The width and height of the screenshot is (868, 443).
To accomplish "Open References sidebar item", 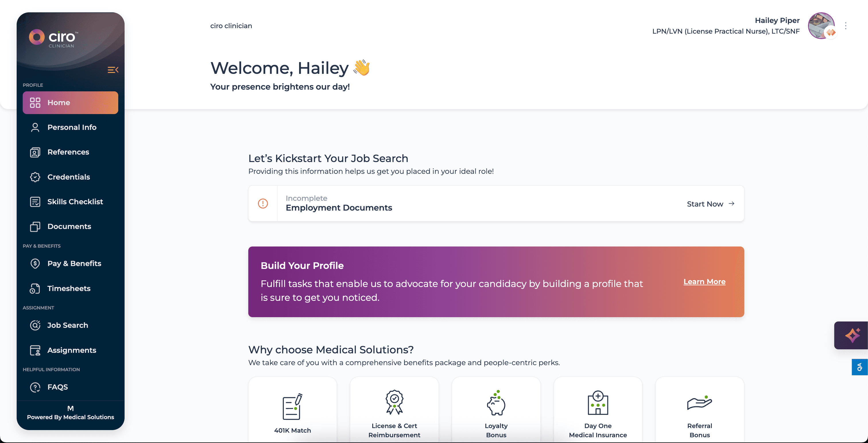I will pos(68,152).
